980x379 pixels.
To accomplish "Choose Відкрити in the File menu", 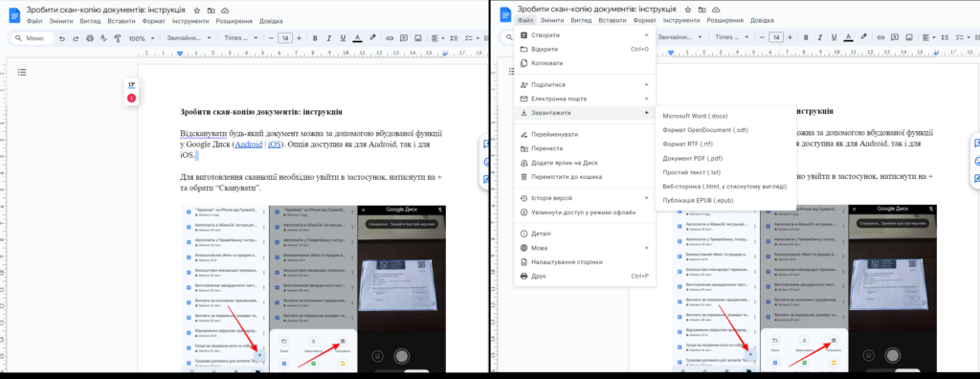I will [585, 49].
